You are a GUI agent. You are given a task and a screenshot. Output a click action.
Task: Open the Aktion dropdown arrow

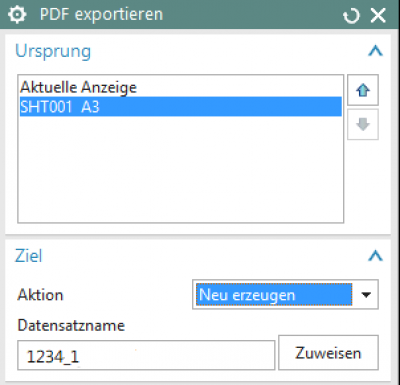[x=366, y=295]
